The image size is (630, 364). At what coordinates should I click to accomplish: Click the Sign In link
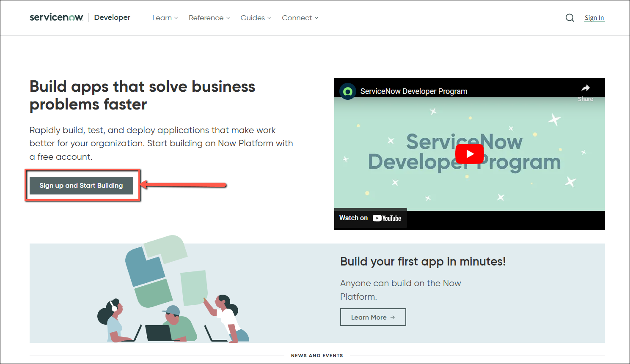pos(594,18)
